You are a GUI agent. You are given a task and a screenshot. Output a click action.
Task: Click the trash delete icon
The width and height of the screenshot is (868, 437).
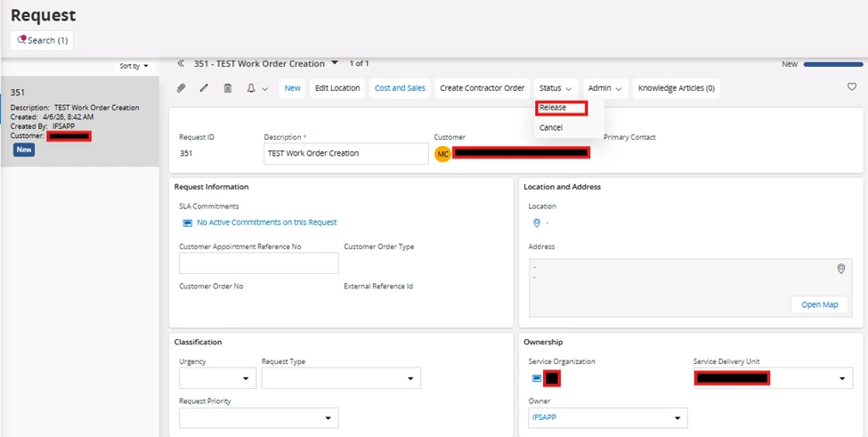coord(228,88)
